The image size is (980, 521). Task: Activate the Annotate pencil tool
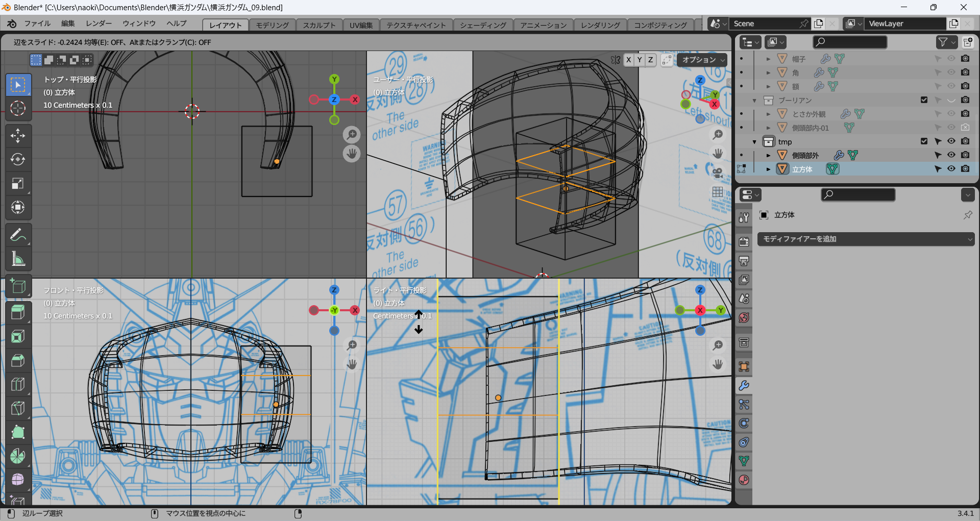point(18,235)
